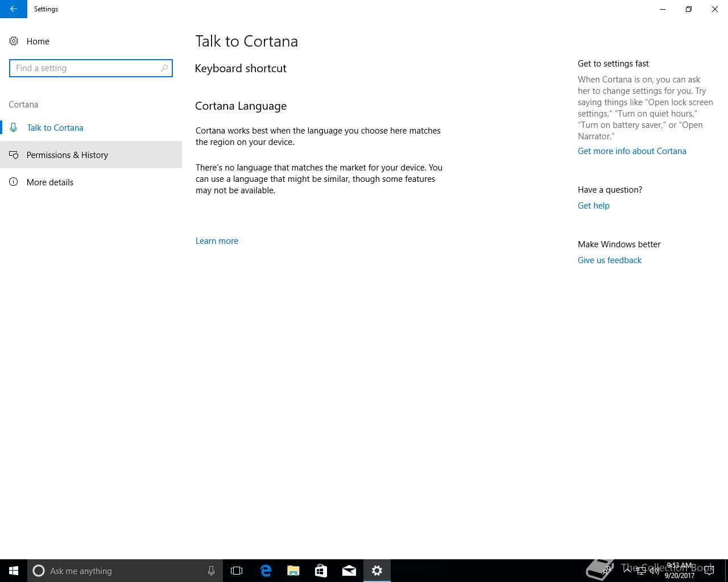Click the magnifier icon in the search box
Screen dimensions: 728x582
click(x=164, y=68)
